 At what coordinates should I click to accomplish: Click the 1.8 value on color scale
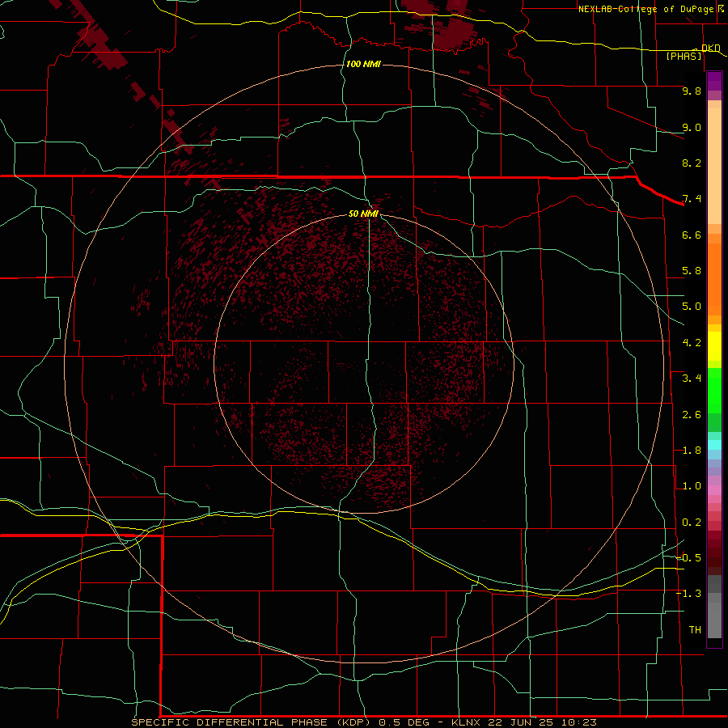[x=692, y=451]
